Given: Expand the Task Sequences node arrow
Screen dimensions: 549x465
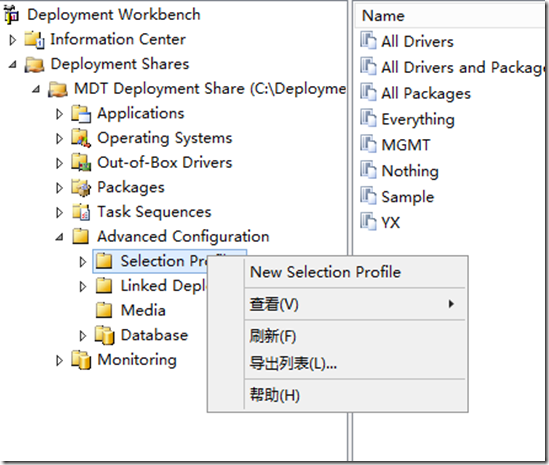Looking at the screenshot, I should [60, 213].
